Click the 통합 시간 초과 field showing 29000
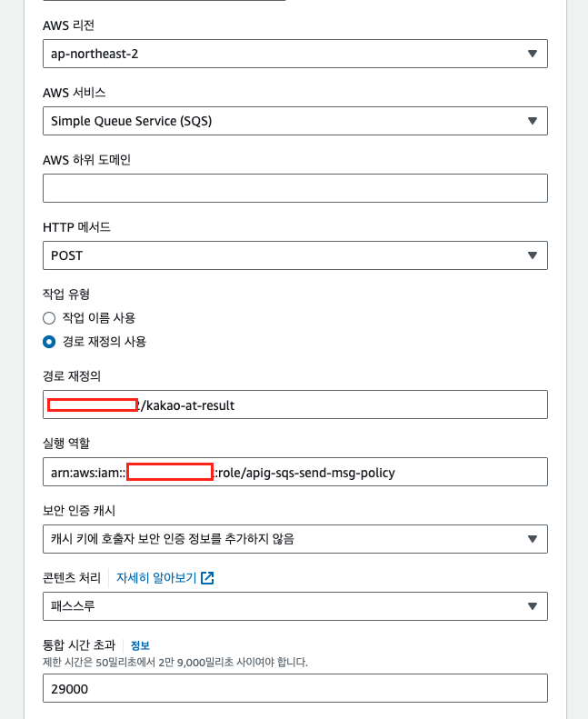The height and width of the screenshot is (719, 588). pyautogui.click(x=294, y=688)
